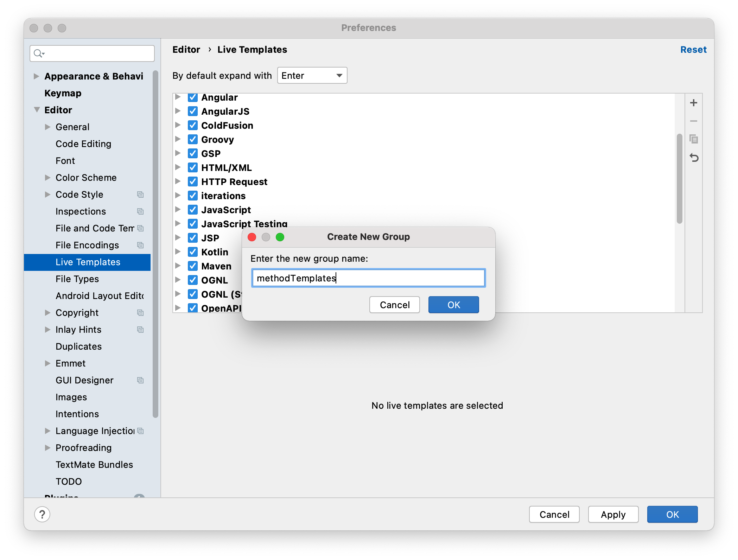Expand the JSP template group
Screen dimensions: 738x560
tap(178, 238)
